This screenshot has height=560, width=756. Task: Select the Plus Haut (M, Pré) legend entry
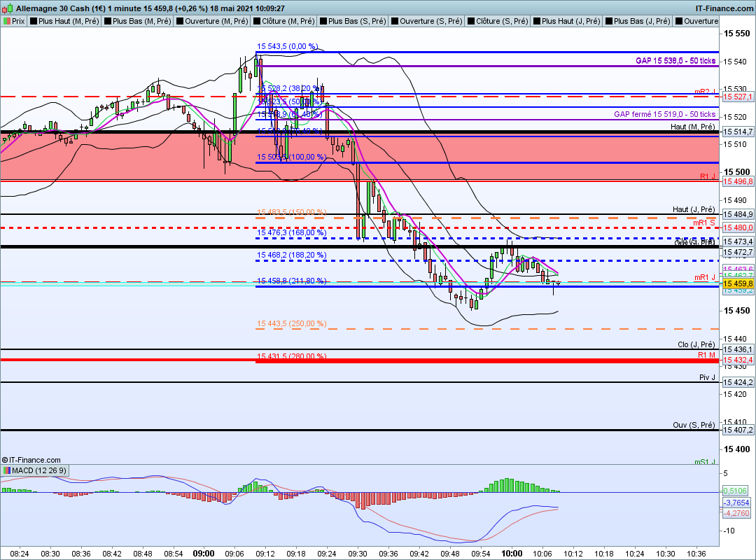[x=64, y=21]
